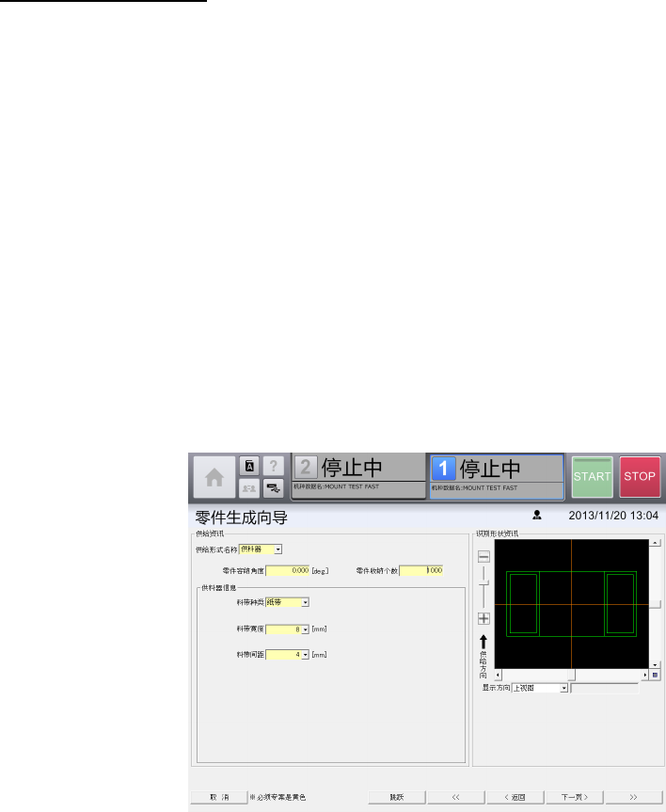Viewport: 666px width, 812px height.
Task: Click the date time 2013/11/20 13:04
Action: 613,516
